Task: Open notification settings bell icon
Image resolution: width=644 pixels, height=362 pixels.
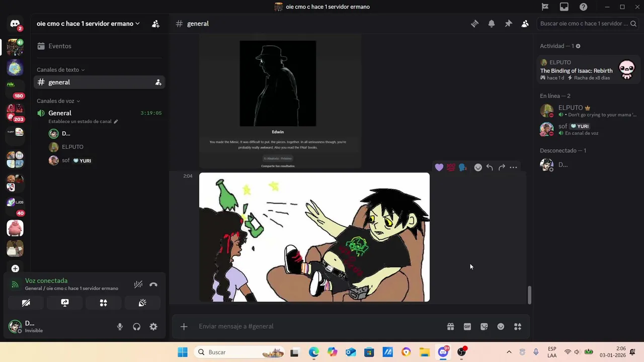Action: [492, 24]
